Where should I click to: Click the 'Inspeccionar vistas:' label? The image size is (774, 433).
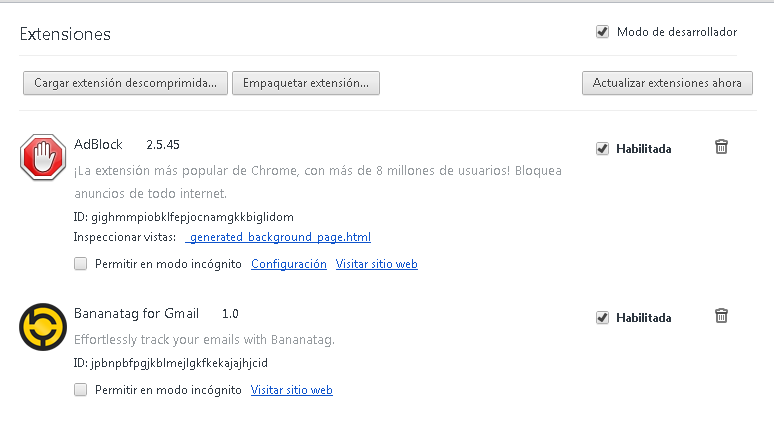pyautogui.click(x=125, y=237)
